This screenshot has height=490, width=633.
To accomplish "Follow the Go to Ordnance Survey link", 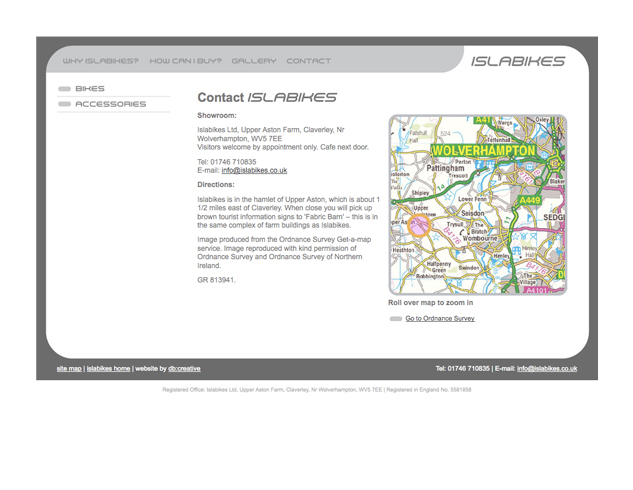I will click(440, 318).
